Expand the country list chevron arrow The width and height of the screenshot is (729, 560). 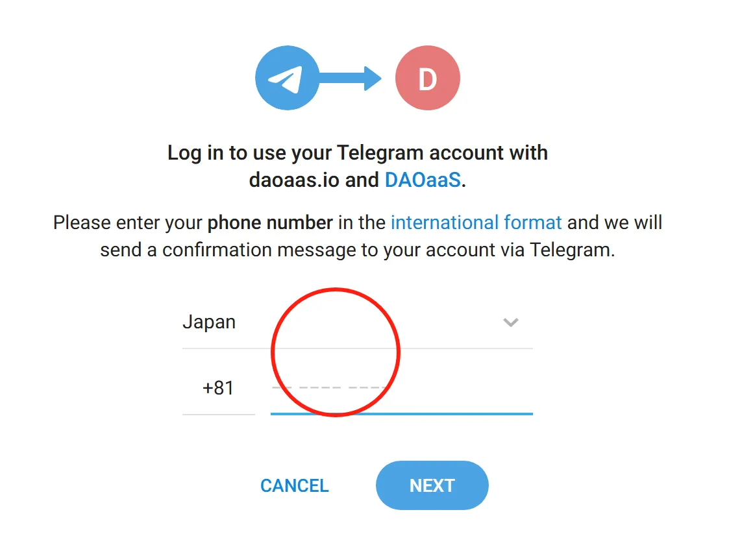pos(511,322)
